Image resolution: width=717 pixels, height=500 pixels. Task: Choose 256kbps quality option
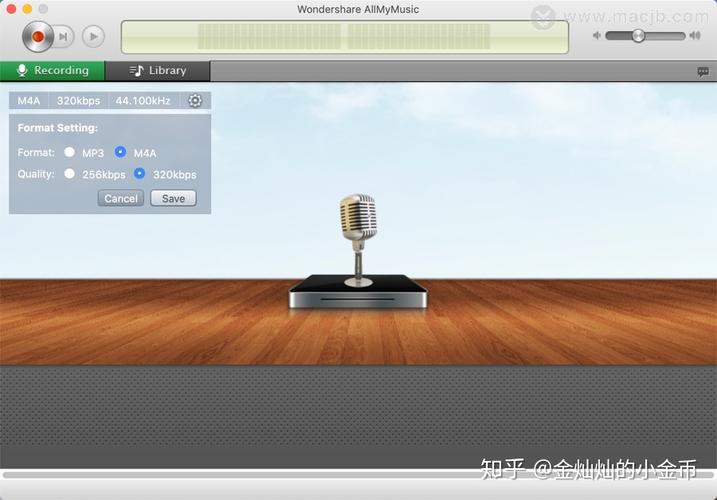point(70,174)
